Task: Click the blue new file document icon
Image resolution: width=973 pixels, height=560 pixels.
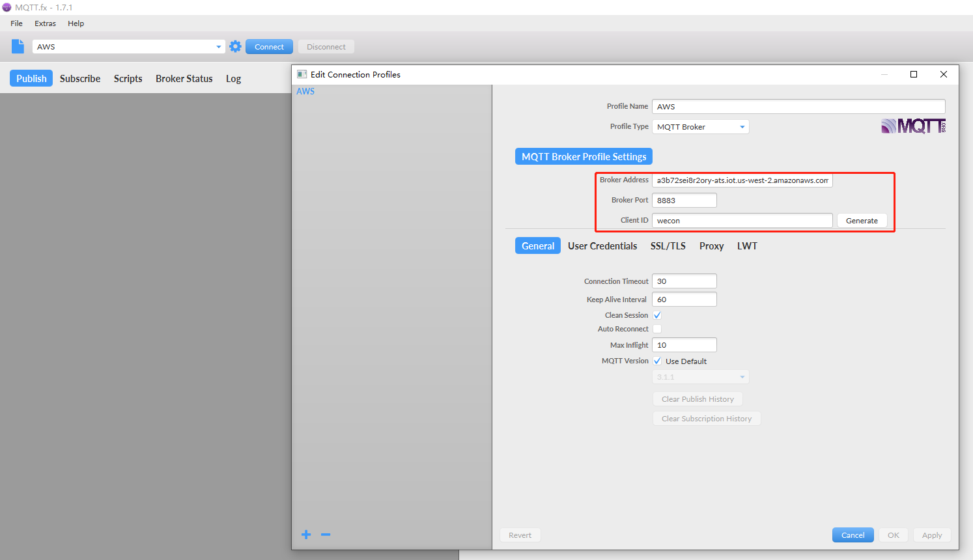Action: pos(18,46)
